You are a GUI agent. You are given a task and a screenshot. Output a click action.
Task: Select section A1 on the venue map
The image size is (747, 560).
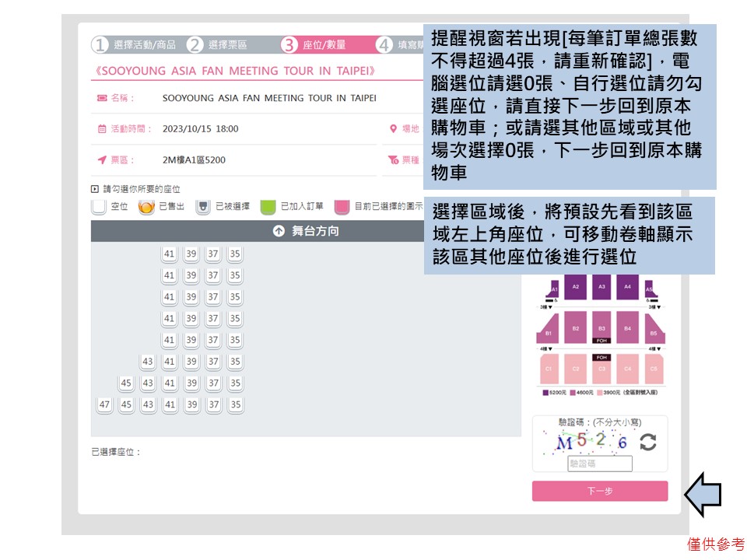(553, 289)
